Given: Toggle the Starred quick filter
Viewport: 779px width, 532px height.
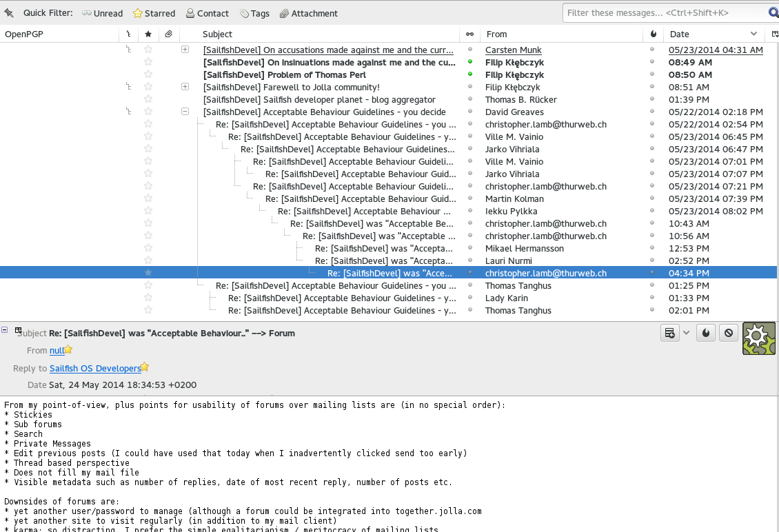Looking at the screenshot, I should tap(154, 13).
